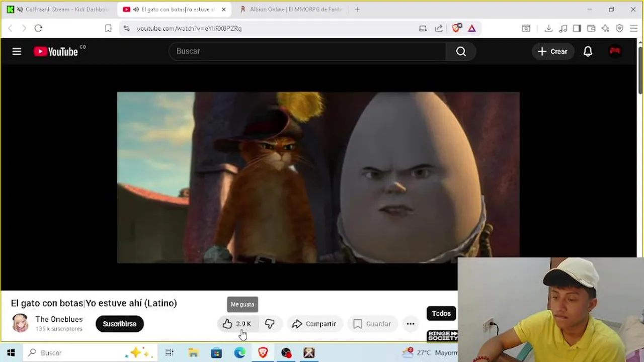Image resolution: width=644 pixels, height=362 pixels.
Task: Open Microsoft Edge from taskbar
Action: [239, 353]
